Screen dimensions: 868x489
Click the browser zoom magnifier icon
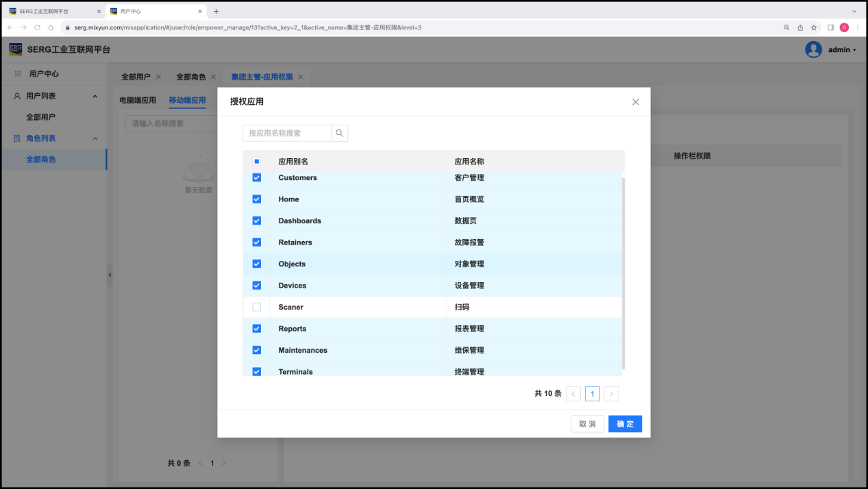click(x=786, y=27)
